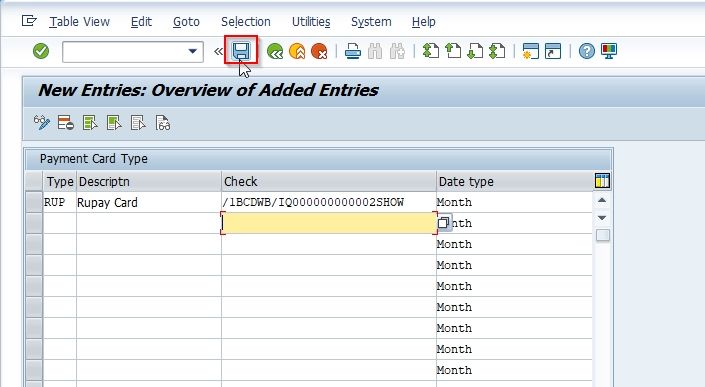Click the red Cancel icon
This screenshot has width=705, height=387.
319,51
